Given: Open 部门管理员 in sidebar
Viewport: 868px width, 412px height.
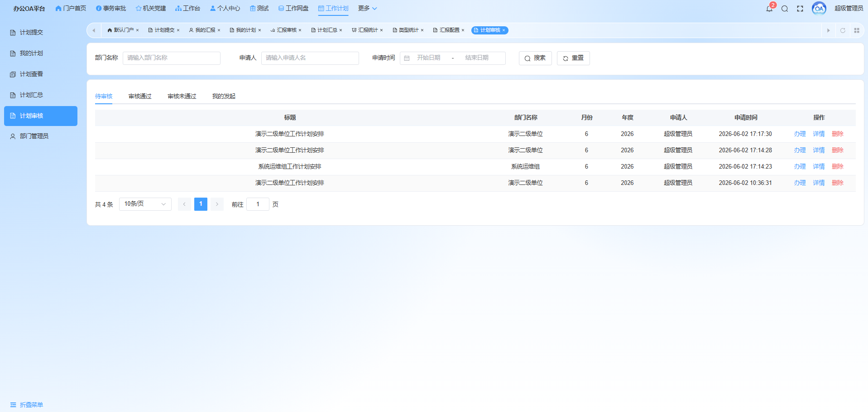Looking at the screenshot, I should (41, 136).
